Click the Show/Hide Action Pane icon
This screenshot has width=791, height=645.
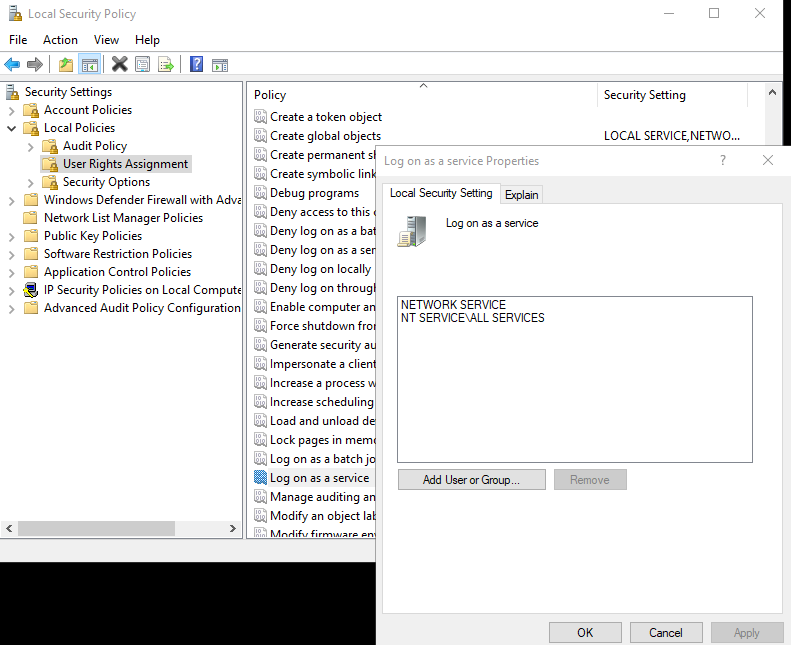point(220,65)
